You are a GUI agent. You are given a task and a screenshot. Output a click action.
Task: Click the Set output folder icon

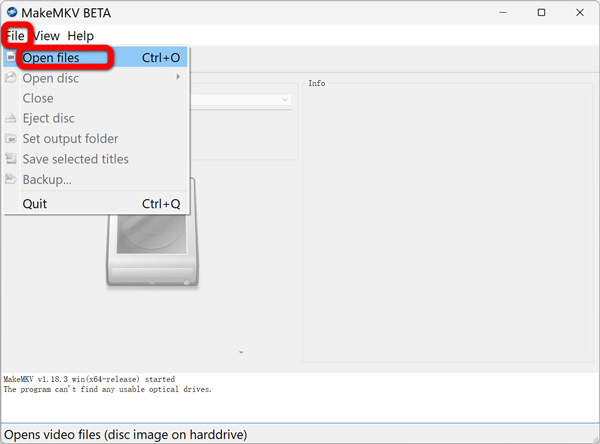pos(11,139)
